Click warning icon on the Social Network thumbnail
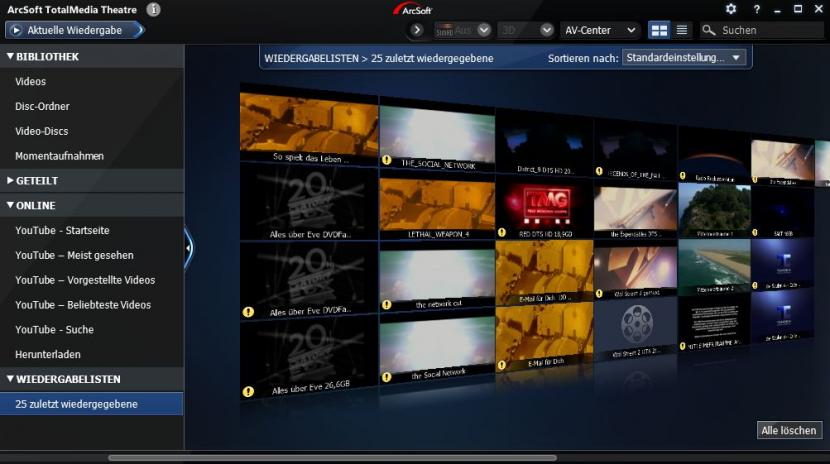 tap(386, 377)
